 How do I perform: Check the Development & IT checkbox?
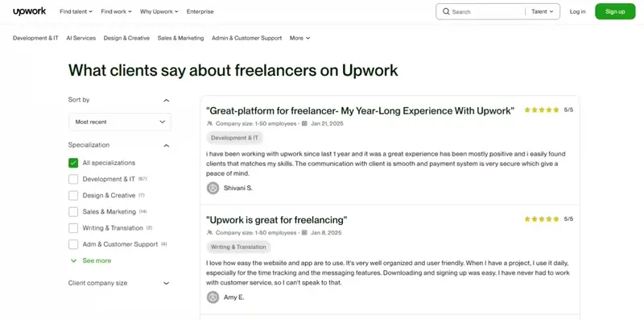(x=73, y=179)
